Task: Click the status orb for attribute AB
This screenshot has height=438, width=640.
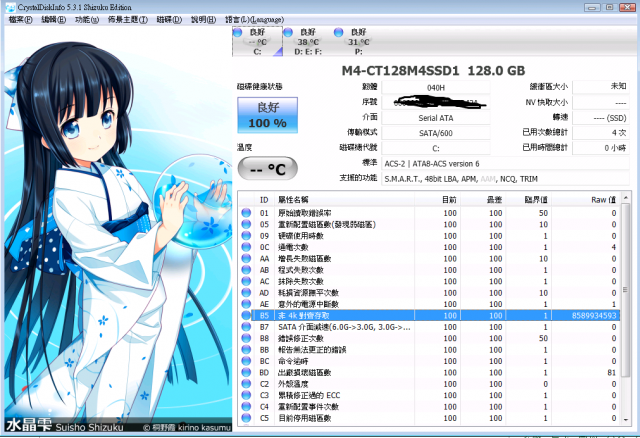Action: [x=246, y=270]
